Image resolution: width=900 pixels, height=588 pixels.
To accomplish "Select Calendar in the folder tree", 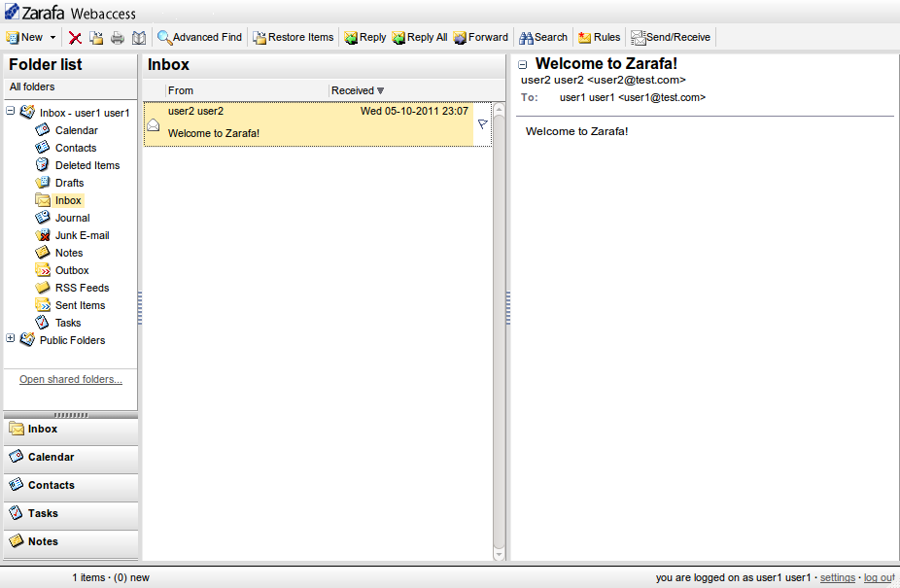I will pyautogui.click(x=77, y=130).
